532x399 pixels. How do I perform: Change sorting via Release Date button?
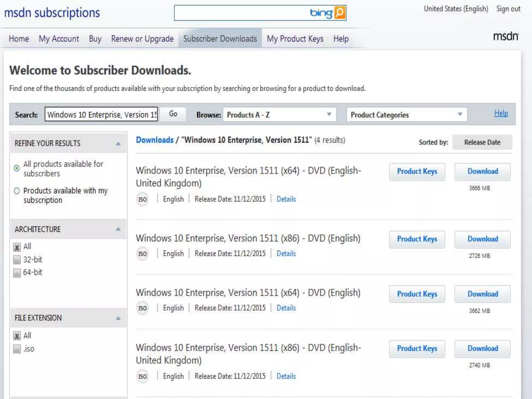tap(482, 142)
